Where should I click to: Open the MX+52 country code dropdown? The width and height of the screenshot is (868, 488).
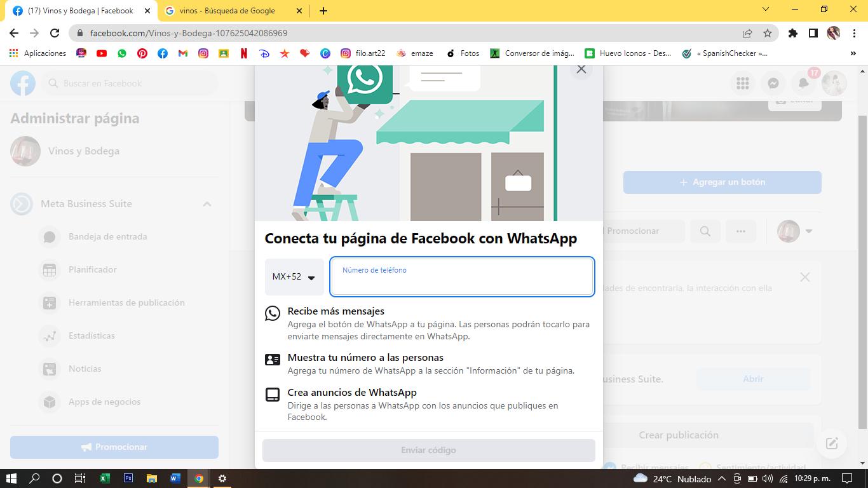[294, 277]
